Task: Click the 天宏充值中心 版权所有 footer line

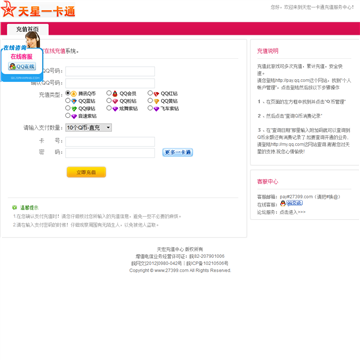Action: [x=180, y=249]
